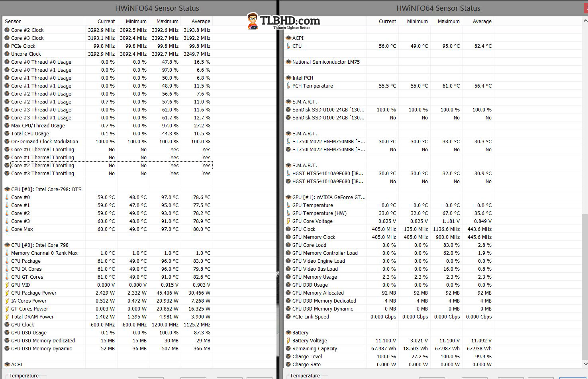This screenshot has width=588, height=379.
Task: Select the Charge Level row
Action: [389, 356]
